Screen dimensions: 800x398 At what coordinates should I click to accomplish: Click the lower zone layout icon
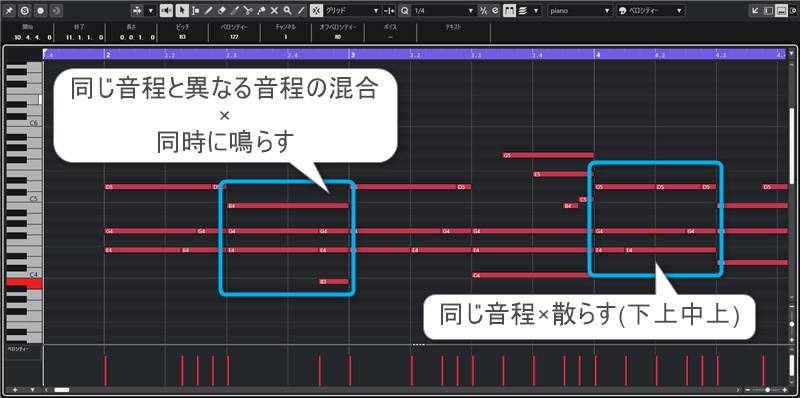click(781, 10)
